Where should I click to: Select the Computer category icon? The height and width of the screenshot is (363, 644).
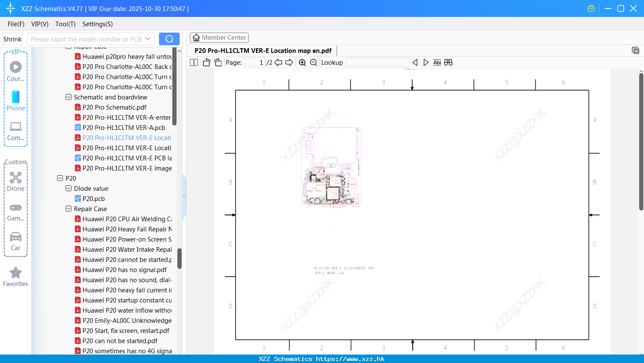(16, 131)
